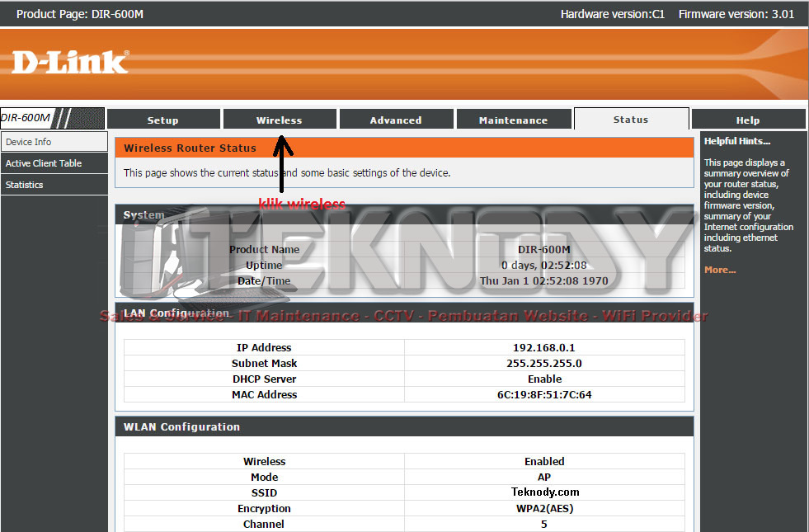Select Device Info in sidebar

tap(54, 141)
